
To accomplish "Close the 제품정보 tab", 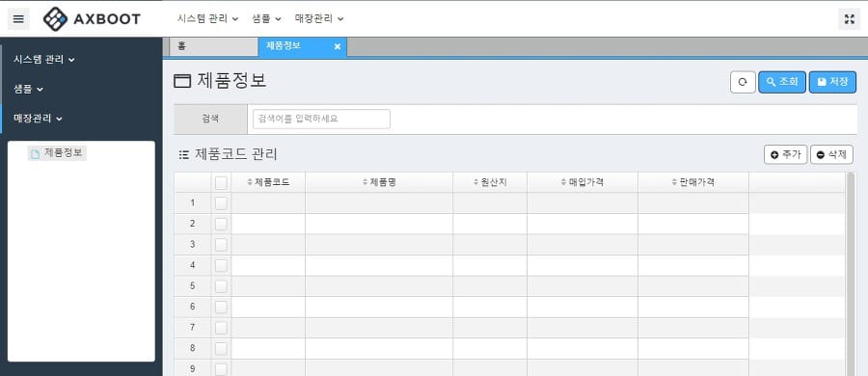I will pyautogui.click(x=338, y=46).
